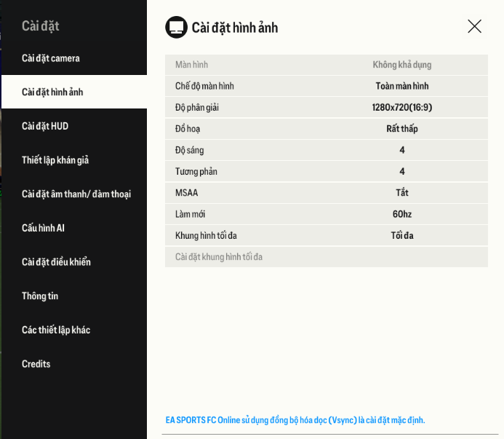Select Cấu hình AI in sidebar
Image resolution: width=504 pixels, height=439 pixels.
[44, 228]
